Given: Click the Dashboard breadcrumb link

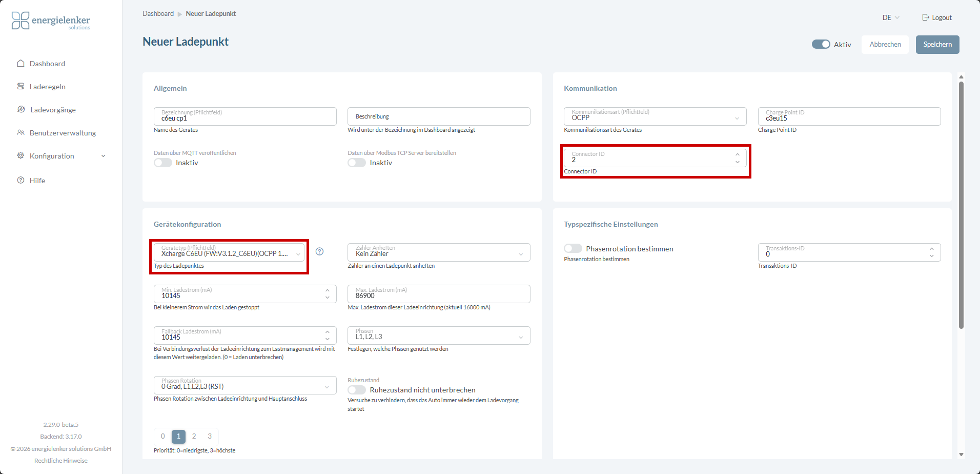Looking at the screenshot, I should (158, 13).
